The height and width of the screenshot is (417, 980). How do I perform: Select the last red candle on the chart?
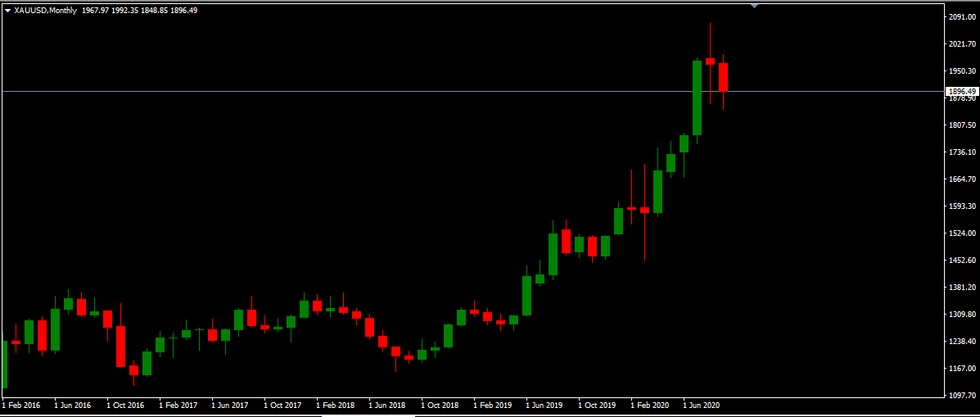(724, 77)
